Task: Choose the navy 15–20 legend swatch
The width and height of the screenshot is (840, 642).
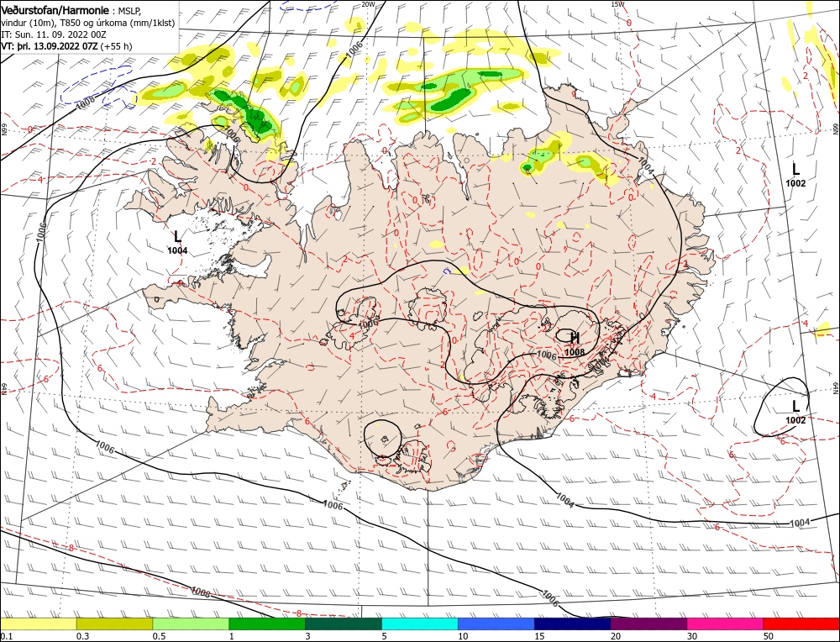Action: [573, 624]
